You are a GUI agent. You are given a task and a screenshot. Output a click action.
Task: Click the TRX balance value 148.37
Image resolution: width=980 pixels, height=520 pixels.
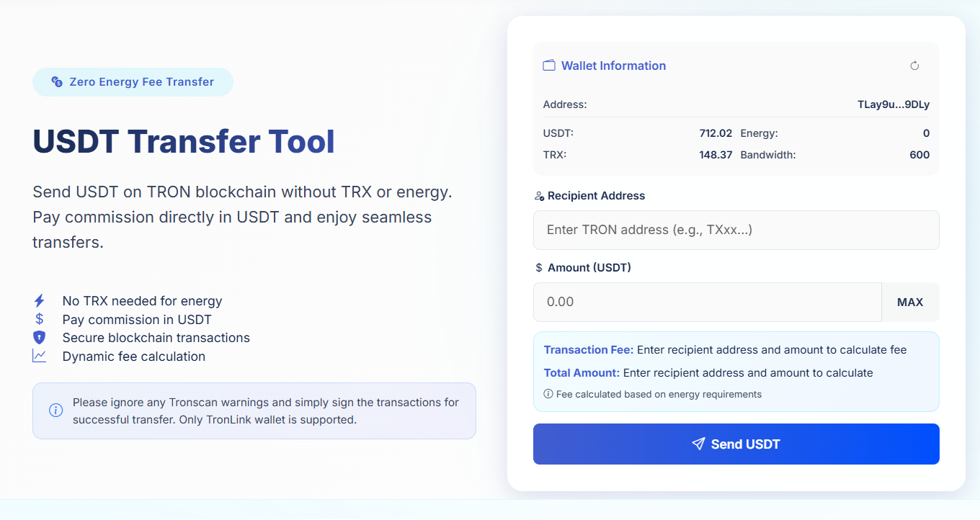pos(715,155)
